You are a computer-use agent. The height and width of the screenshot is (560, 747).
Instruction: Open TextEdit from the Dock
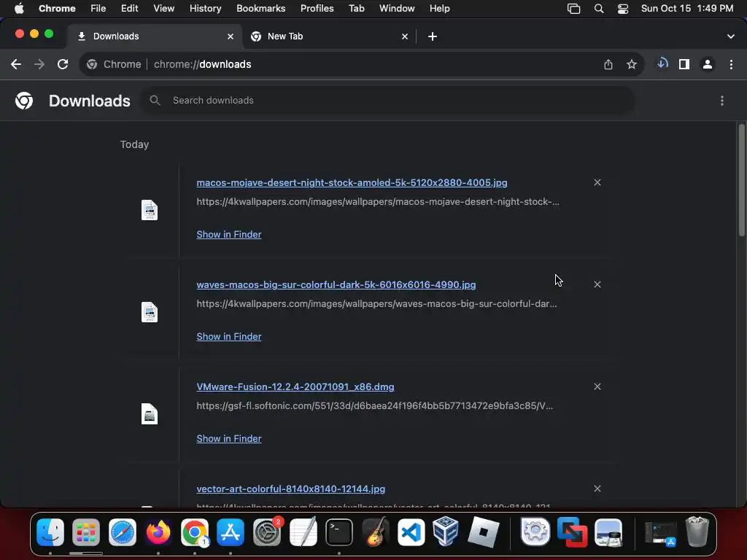[303, 532]
